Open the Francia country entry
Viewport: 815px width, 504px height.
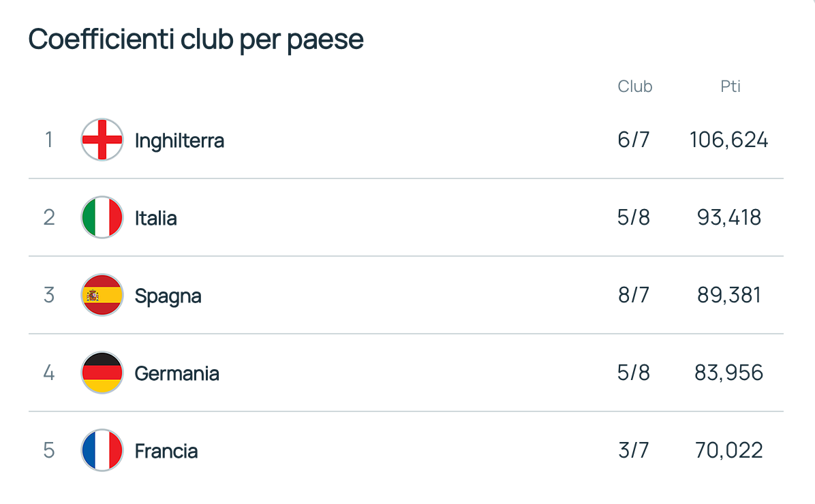click(166, 451)
